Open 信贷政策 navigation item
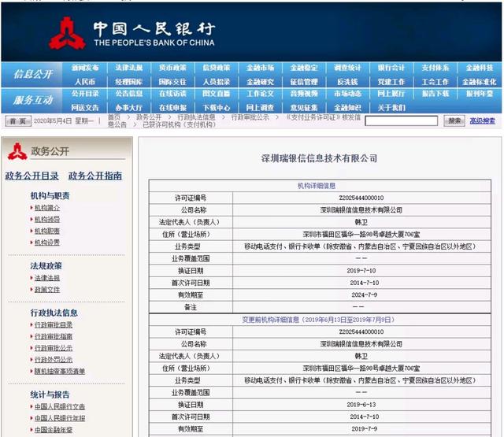 [217, 68]
